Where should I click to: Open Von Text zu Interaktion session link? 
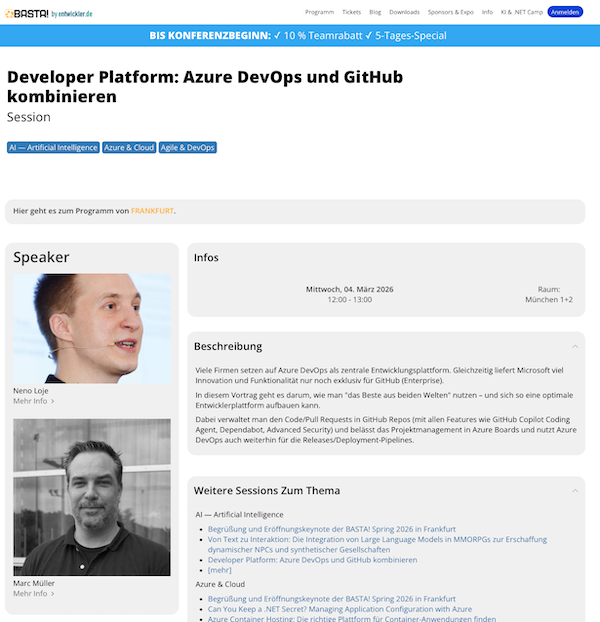point(377,545)
